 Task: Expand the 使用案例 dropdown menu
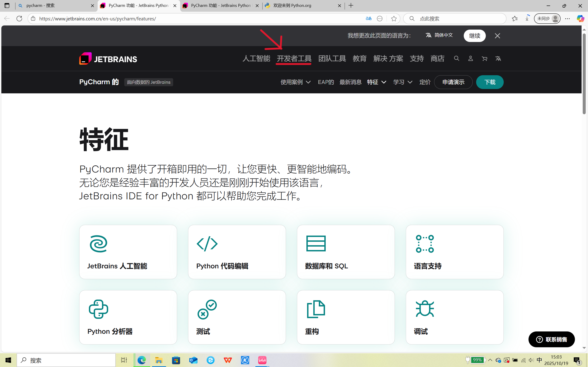point(295,82)
